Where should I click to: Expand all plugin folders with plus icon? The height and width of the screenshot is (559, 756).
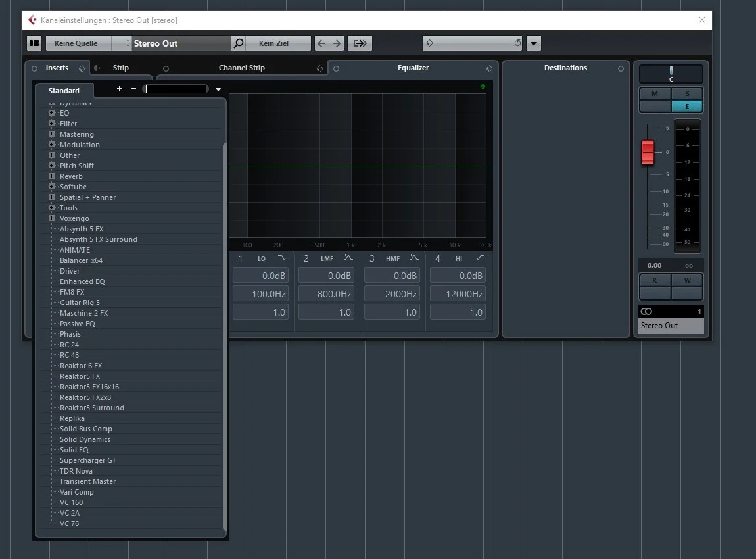[120, 89]
